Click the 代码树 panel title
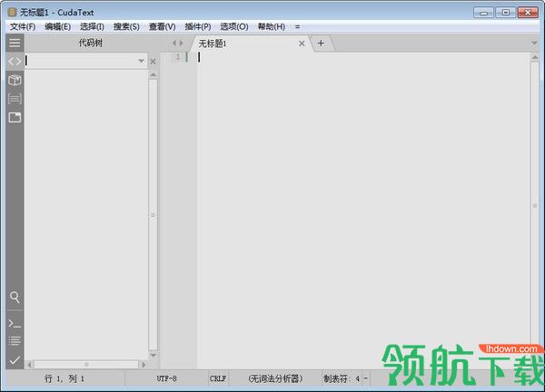This screenshot has height=392, width=545. click(x=90, y=43)
